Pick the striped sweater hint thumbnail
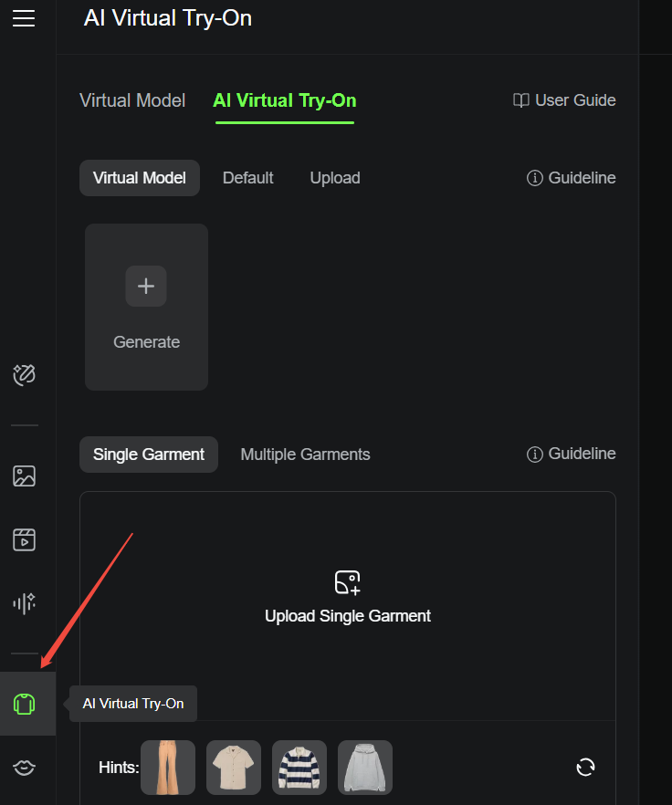Image resolution: width=672 pixels, height=805 pixels. [x=299, y=768]
